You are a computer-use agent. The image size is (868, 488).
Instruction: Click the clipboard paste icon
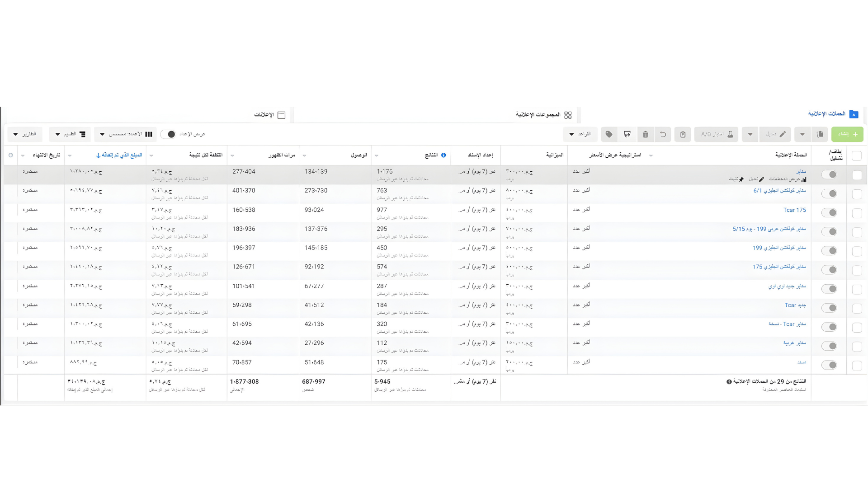(683, 134)
